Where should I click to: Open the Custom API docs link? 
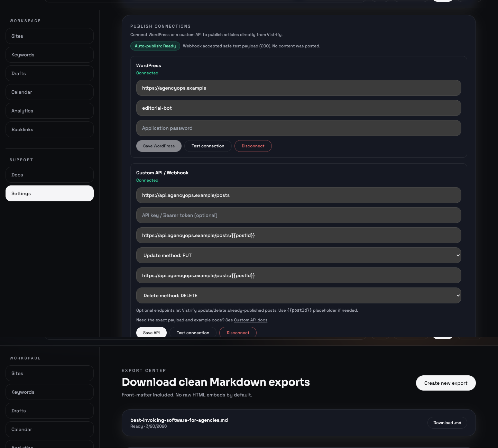250,320
